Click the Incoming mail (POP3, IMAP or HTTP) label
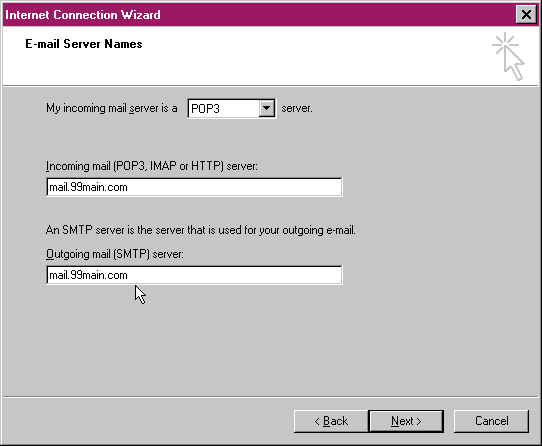This screenshot has height=446, width=542. pyautogui.click(x=152, y=166)
